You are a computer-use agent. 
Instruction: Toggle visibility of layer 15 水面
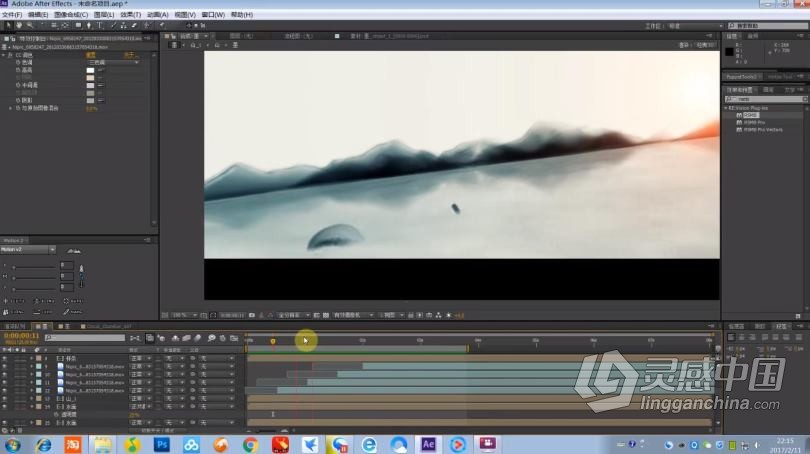(x=5, y=422)
